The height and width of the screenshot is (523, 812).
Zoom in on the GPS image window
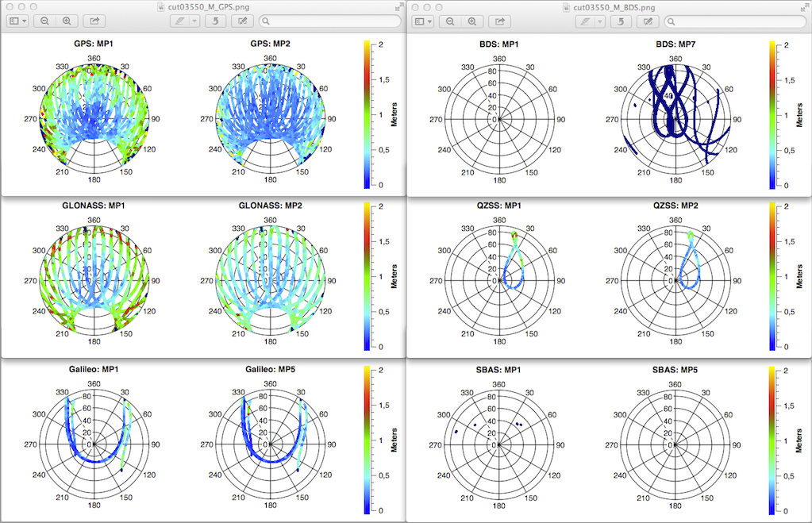tap(67, 21)
